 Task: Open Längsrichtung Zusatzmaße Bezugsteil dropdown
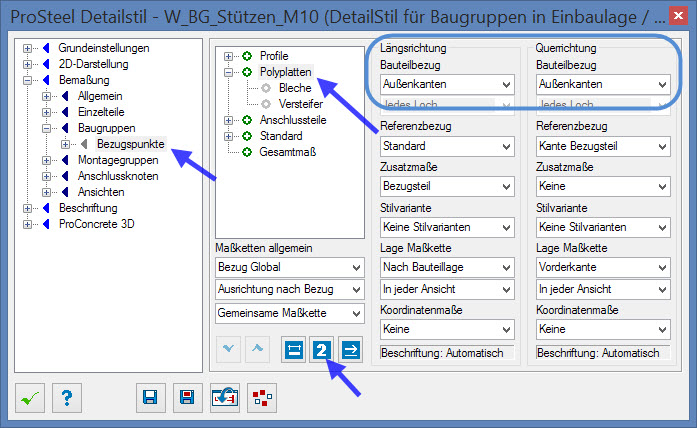[x=447, y=187]
